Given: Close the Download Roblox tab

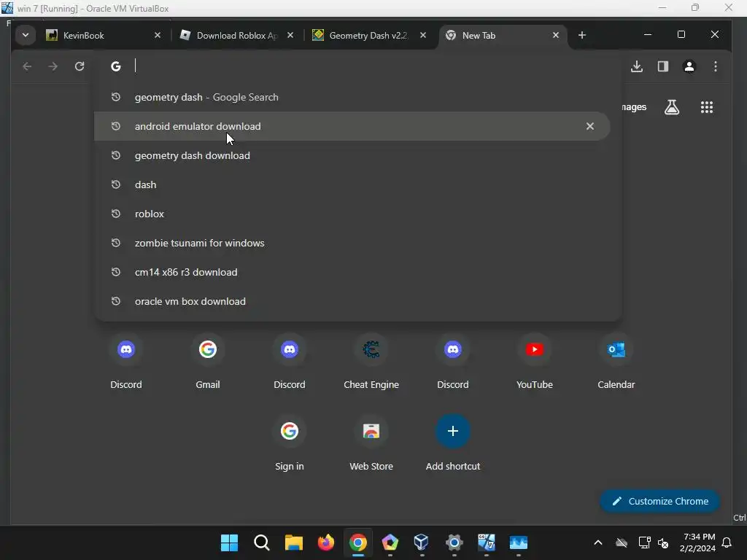Looking at the screenshot, I should click(x=290, y=35).
